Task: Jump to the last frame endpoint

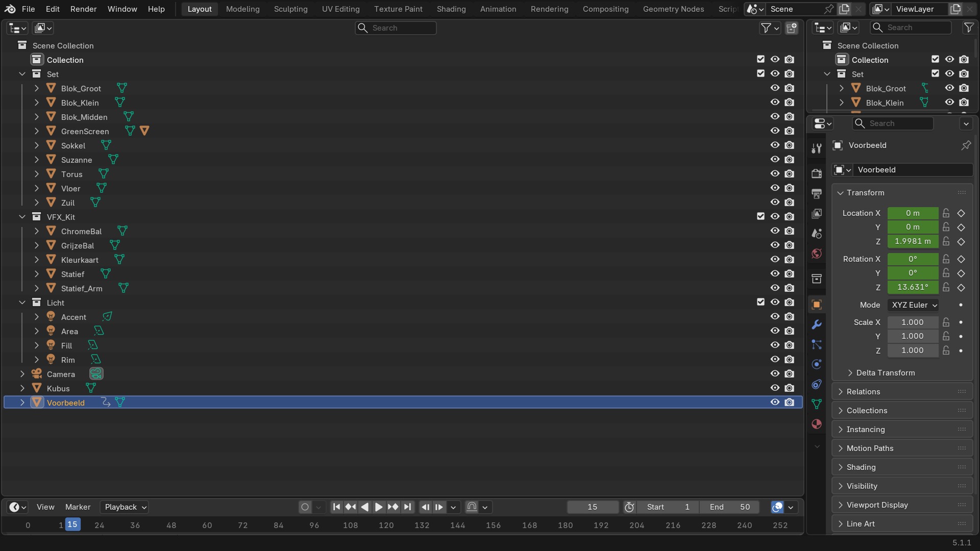Action: [x=407, y=507]
